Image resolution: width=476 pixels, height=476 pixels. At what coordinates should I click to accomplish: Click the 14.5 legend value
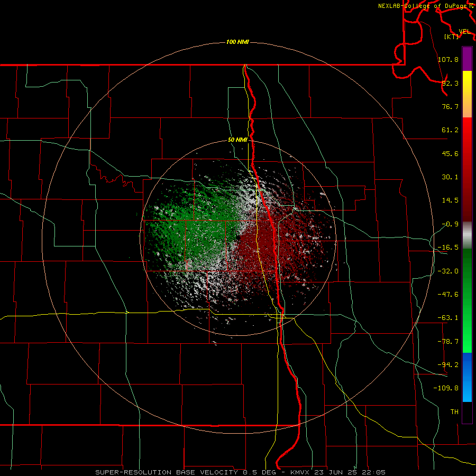450,200
